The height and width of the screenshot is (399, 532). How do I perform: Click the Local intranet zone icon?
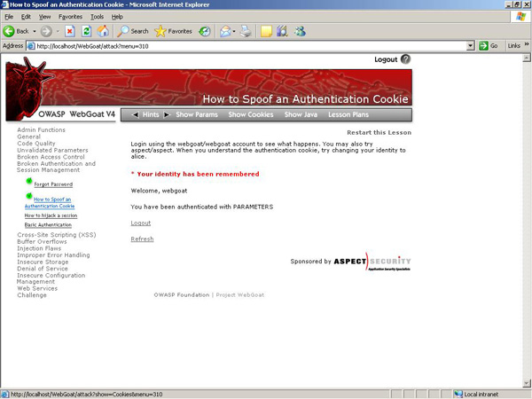point(458,394)
